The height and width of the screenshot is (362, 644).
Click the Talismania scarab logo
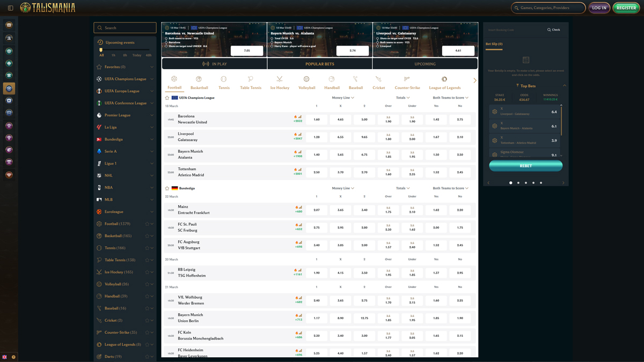point(25,8)
